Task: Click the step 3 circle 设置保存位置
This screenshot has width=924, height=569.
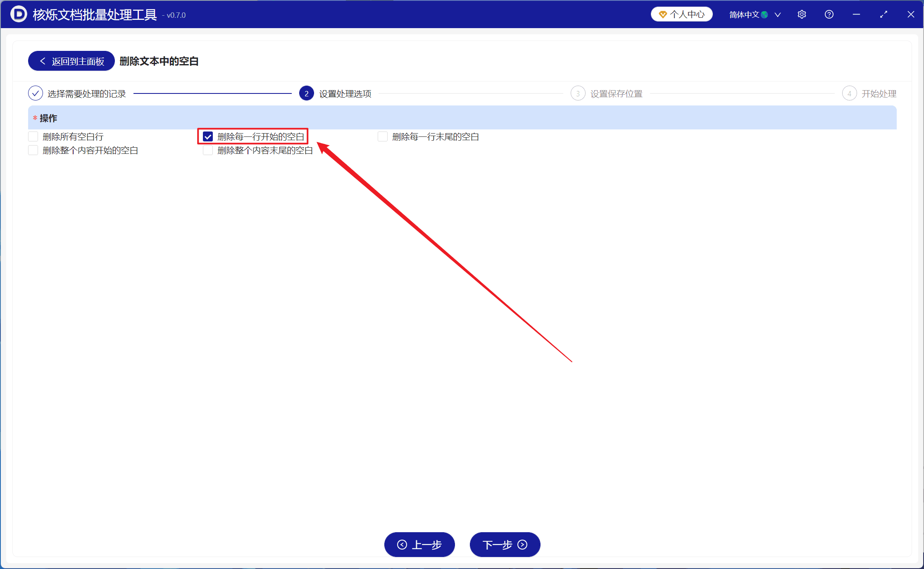Action: click(578, 93)
